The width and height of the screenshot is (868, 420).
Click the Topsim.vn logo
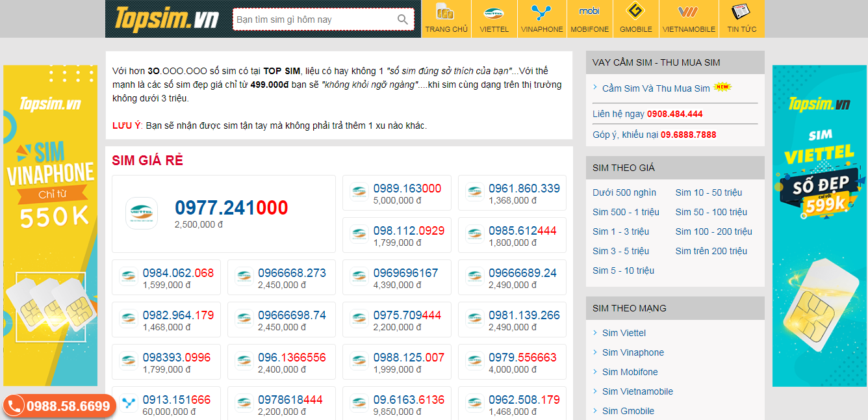click(x=166, y=19)
